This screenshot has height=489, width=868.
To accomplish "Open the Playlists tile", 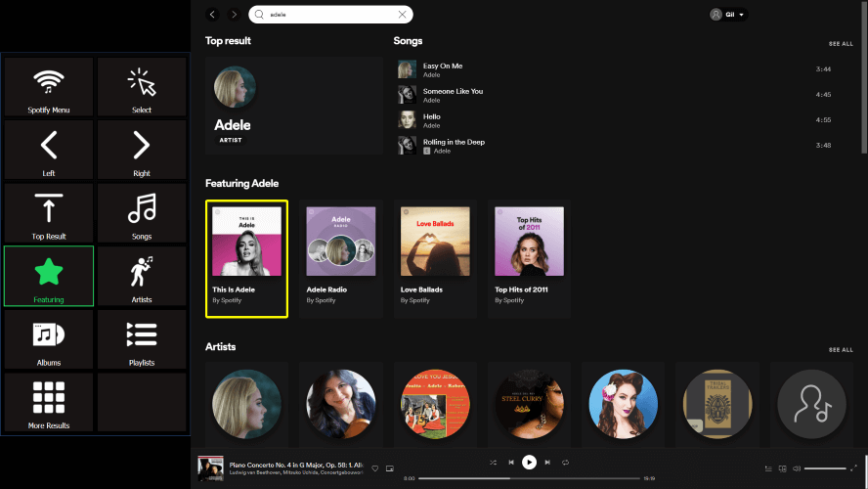I will coord(142,339).
